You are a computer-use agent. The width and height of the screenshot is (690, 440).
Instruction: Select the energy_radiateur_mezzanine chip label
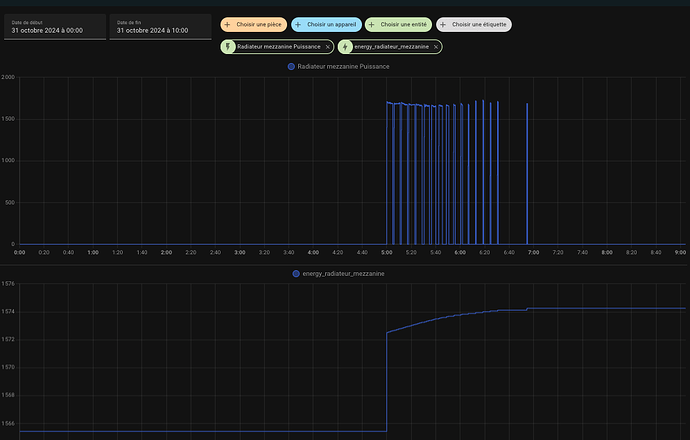click(391, 47)
